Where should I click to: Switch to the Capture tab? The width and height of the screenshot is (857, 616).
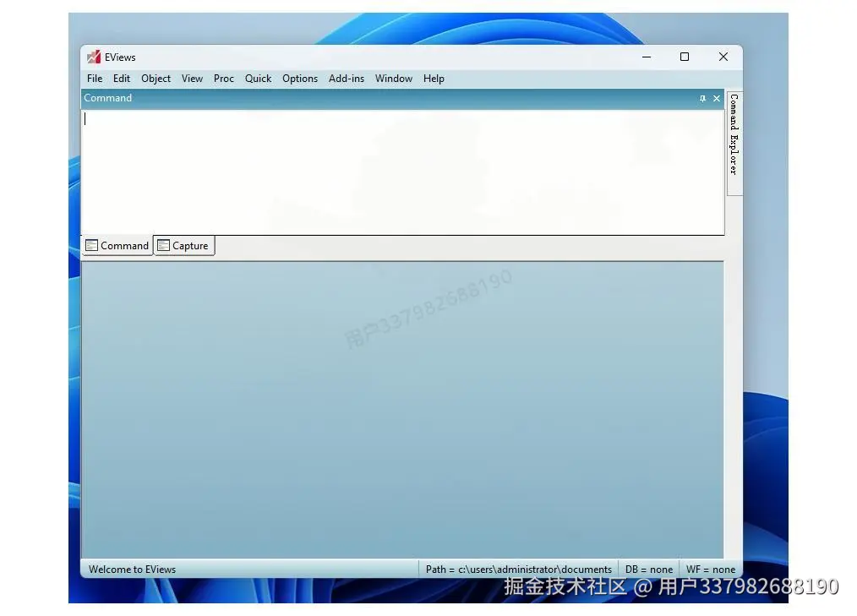(183, 245)
